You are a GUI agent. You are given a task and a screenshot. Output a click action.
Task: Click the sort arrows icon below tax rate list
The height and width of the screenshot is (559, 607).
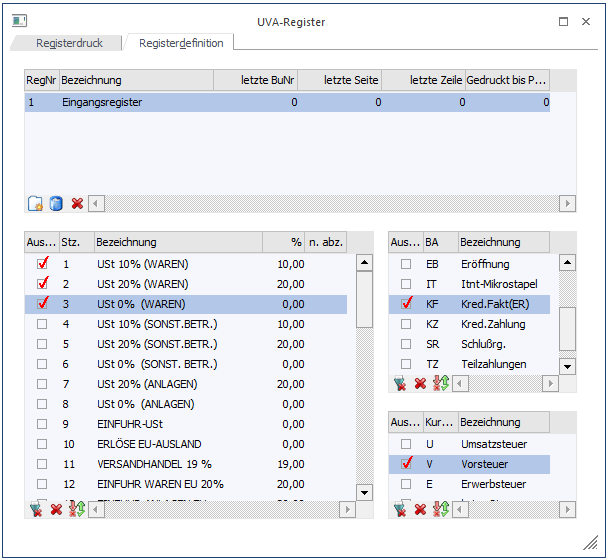[x=76, y=510]
